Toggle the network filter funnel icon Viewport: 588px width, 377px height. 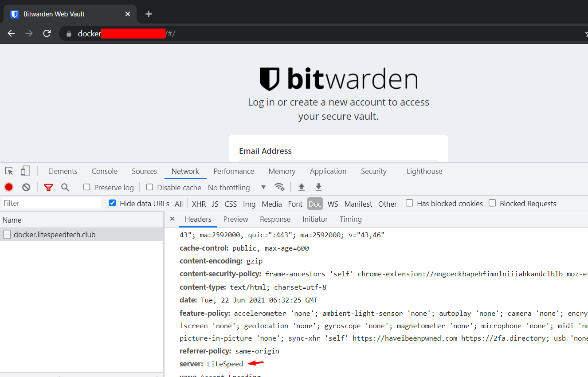48,188
